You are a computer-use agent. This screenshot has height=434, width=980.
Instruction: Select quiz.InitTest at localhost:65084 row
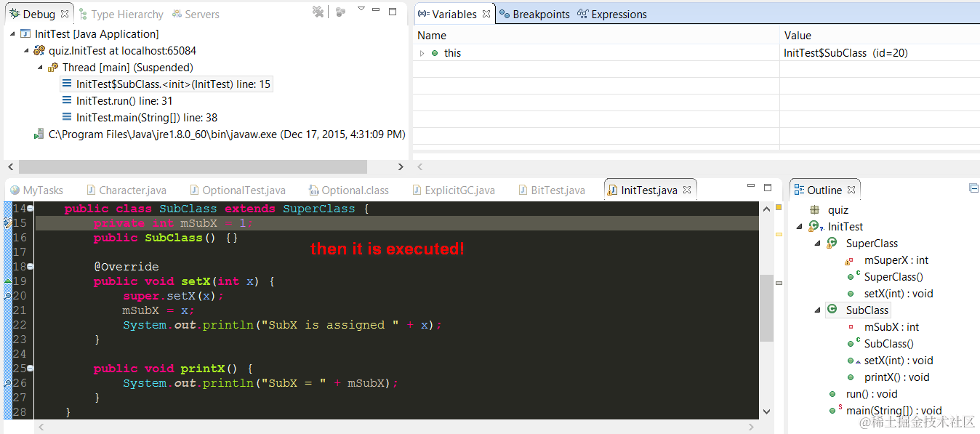(x=115, y=51)
